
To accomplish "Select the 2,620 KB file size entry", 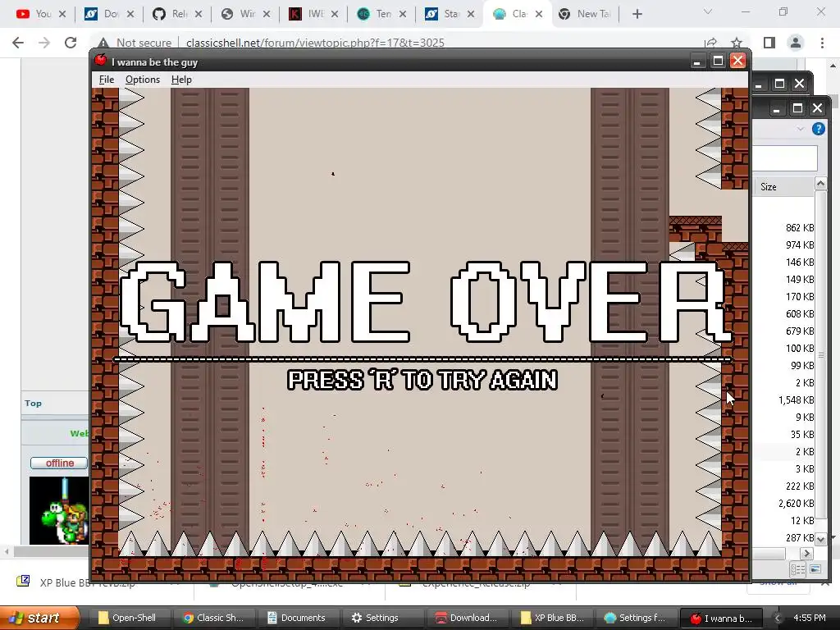I will coord(796,504).
